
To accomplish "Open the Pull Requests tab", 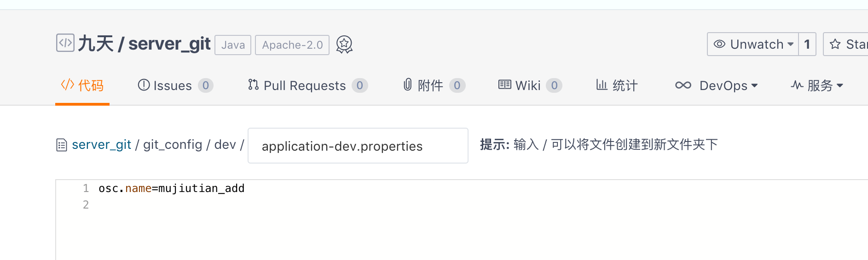I will coord(304,85).
